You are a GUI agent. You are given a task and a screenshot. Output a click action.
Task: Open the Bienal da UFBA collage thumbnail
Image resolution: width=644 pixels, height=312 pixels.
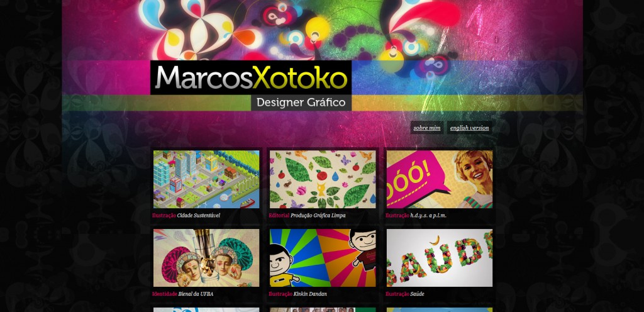pos(206,258)
